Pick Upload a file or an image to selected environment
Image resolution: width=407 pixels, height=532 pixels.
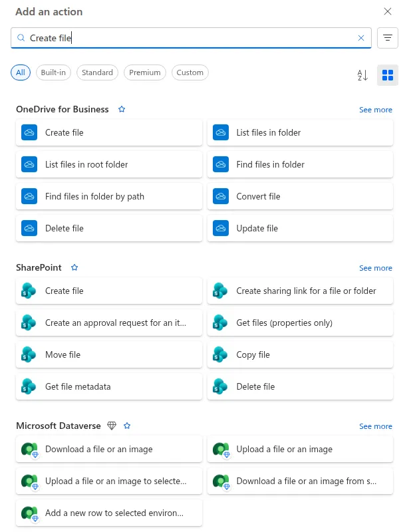click(109, 481)
